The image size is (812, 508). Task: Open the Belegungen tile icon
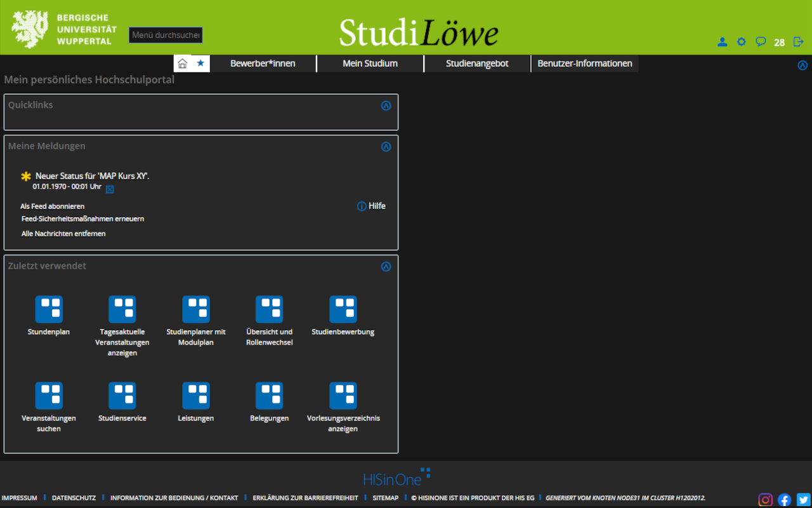pos(270,396)
